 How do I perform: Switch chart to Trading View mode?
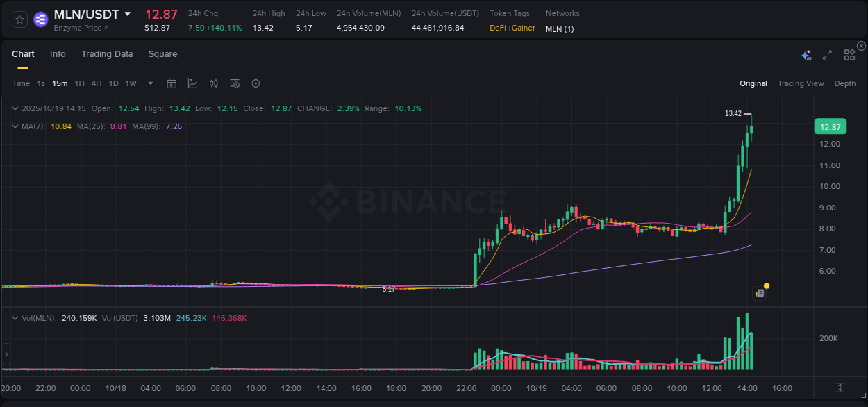pyautogui.click(x=801, y=83)
